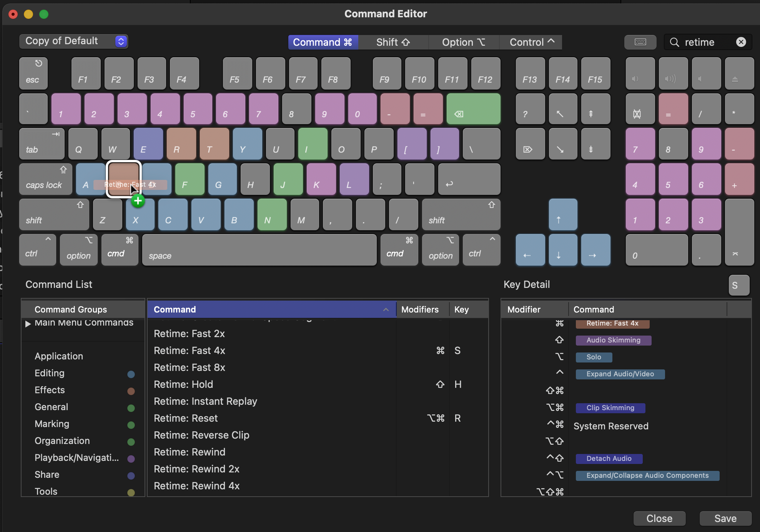Toggle the Shift modifier button
The height and width of the screenshot is (532, 760).
tap(393, 42)
